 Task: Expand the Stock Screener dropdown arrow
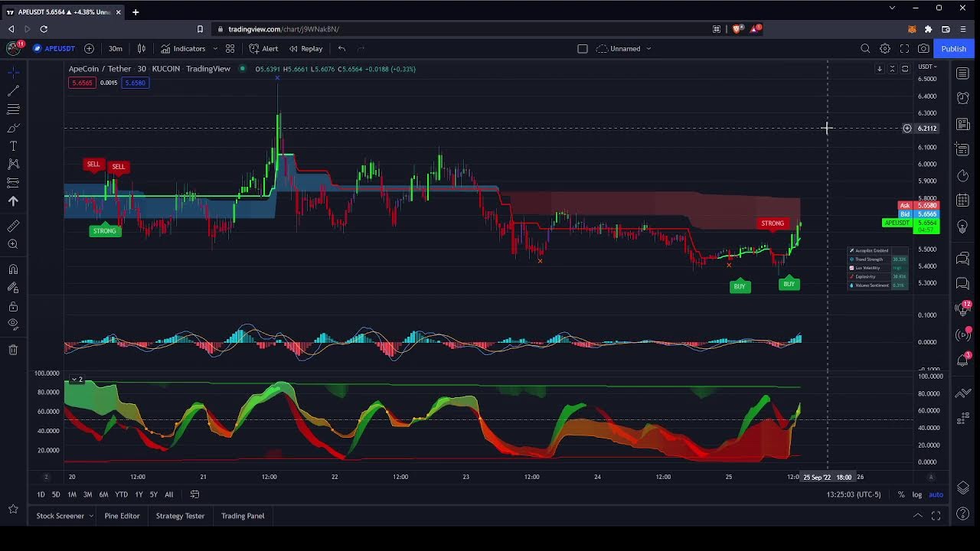click(x=91, y=516)
